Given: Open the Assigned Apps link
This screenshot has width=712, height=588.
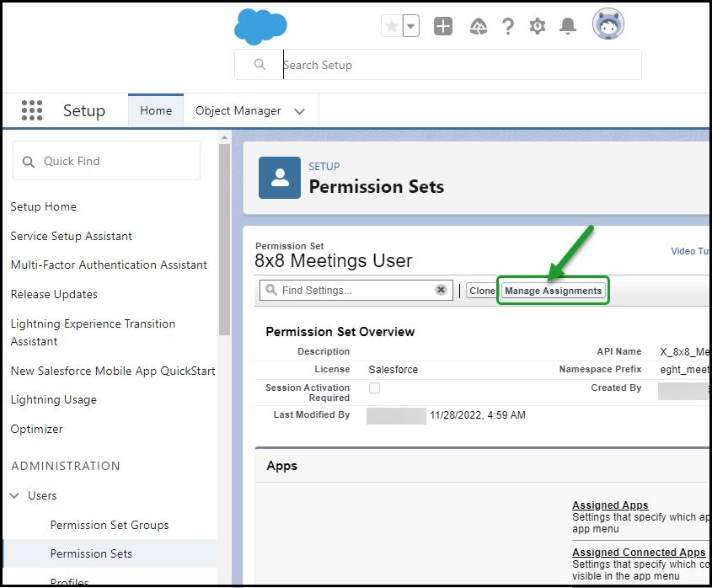Looking at the screenshot, I should tap(610, 505).
